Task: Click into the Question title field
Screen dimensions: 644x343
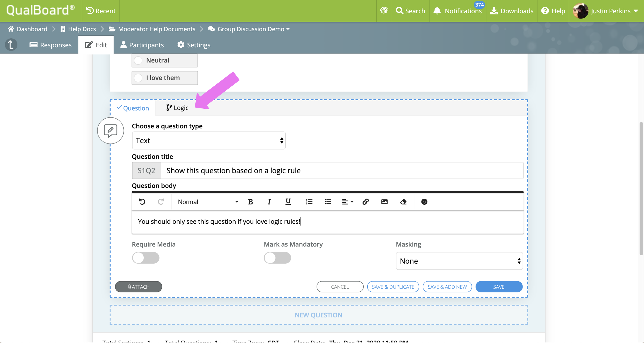Action: (x=342, y=170)
